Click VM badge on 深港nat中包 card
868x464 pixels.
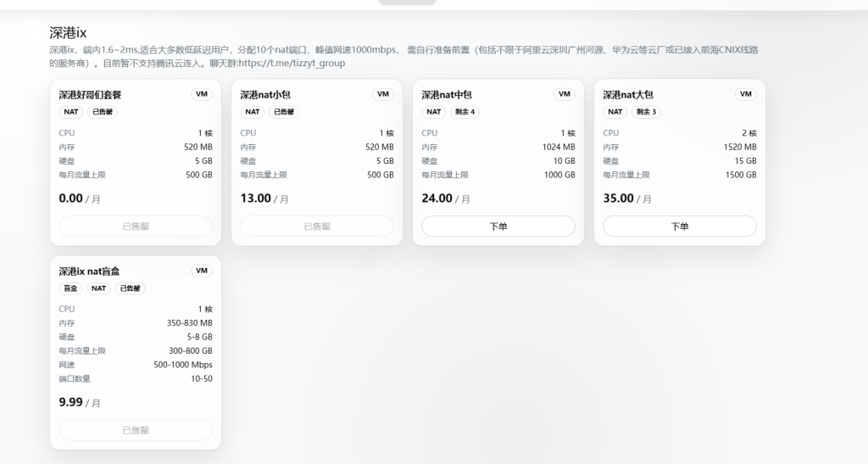(565, 94)
